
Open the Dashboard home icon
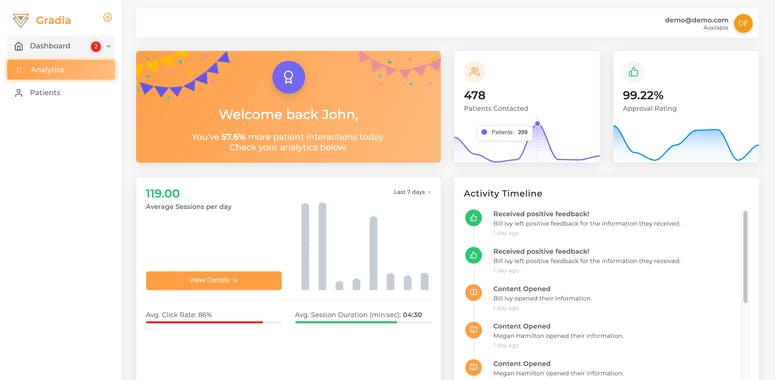(19, 46)
